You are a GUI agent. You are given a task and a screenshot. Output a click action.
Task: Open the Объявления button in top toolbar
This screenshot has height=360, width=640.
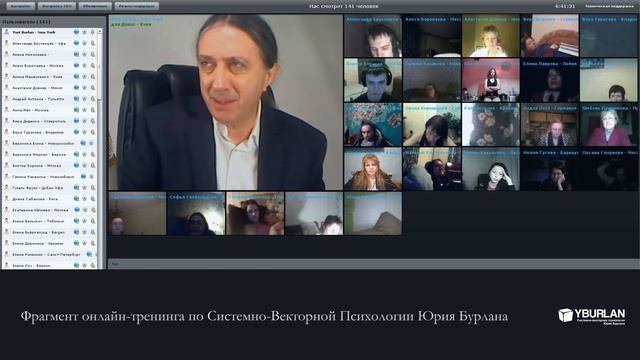(x=95, y=6)
